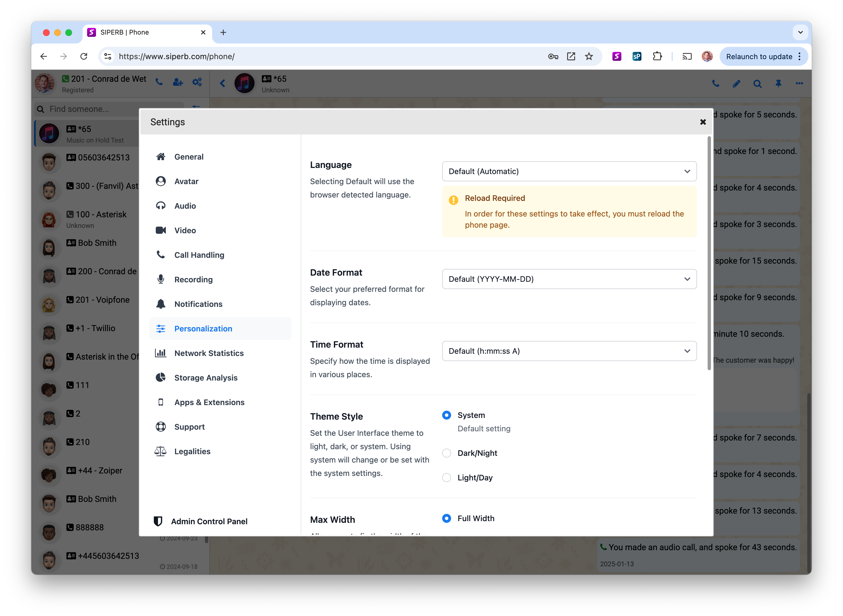Pin the conversation with the pin icon
Image resolution: width=843 pixels, height=616 pixels.
779,83
